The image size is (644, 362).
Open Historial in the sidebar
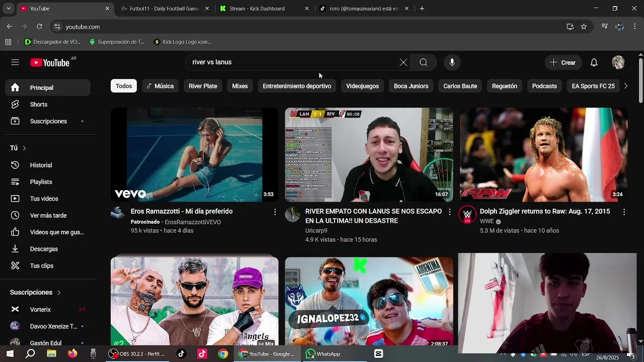(x=48, y=165)
